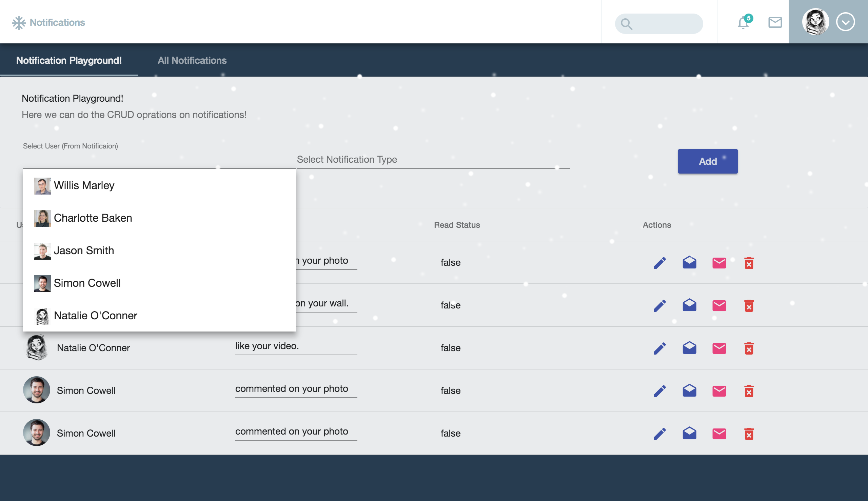The height and width of the screenshot is (501, 868).
Task: Edit the first notification with pencil icon
Action: pos(659,263)
